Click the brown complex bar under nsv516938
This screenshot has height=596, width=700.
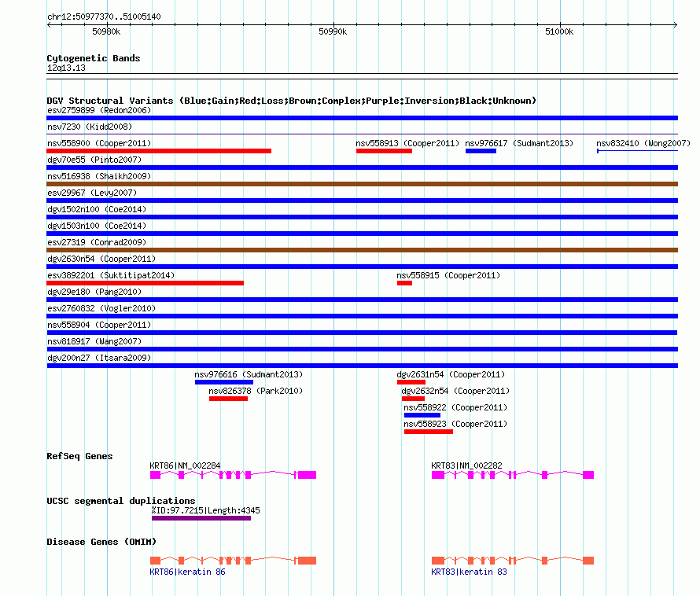[363, 184]
